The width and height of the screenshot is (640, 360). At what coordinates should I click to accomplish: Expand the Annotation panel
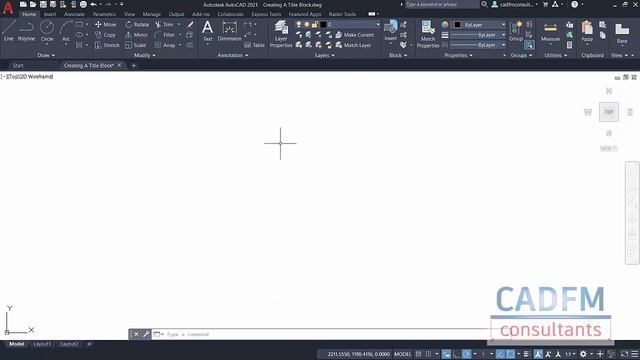[x=233, y=55]
